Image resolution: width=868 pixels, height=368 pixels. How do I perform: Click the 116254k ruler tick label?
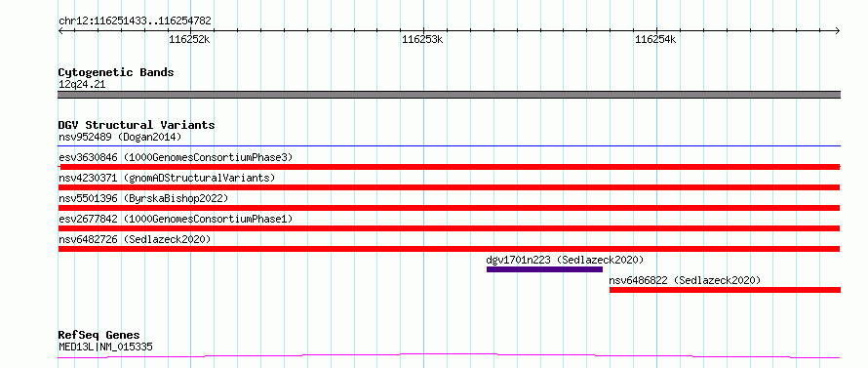656,39
